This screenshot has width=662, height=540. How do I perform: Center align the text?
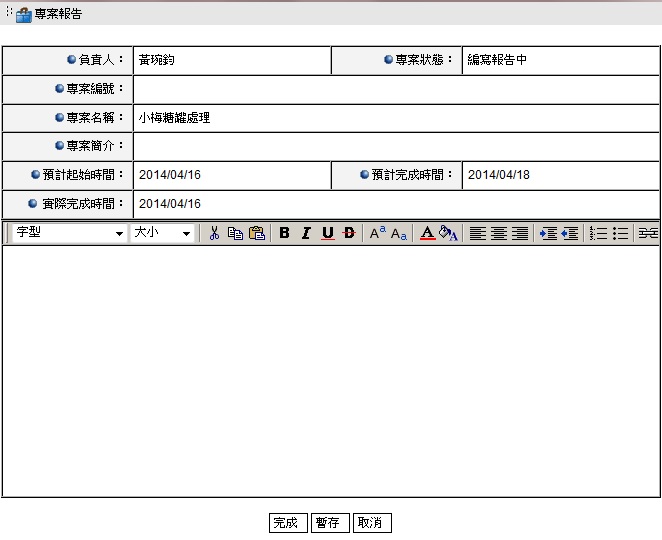(x=499, y=233)
